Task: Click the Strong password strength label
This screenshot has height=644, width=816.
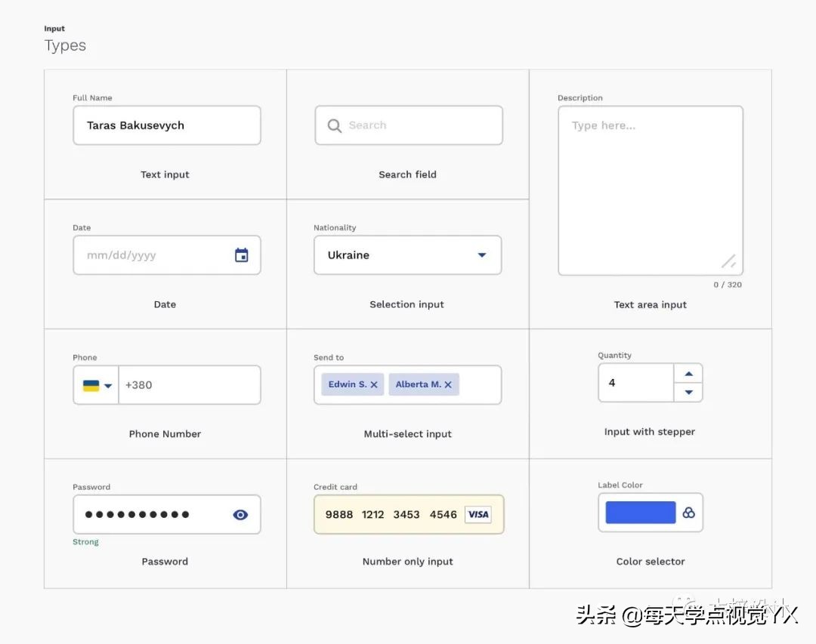Action: point(85,541)
